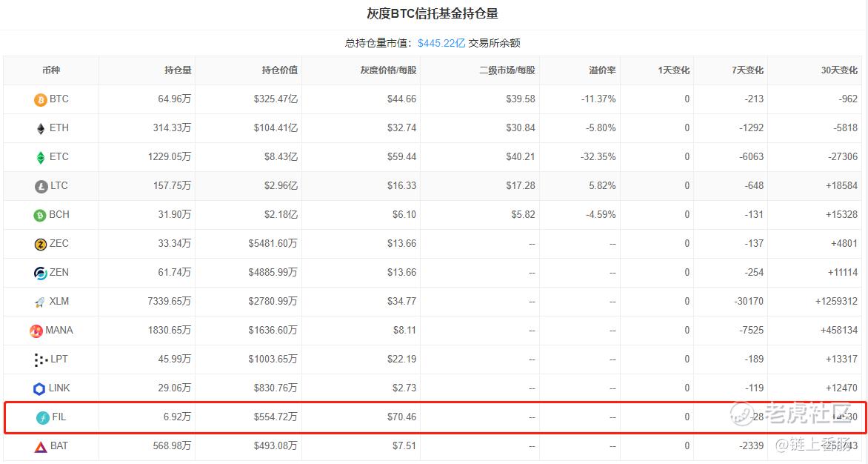The width and height of the screenshot is (868, 464).
Task: Select the BAT coin name
Action: pos(59,445)
